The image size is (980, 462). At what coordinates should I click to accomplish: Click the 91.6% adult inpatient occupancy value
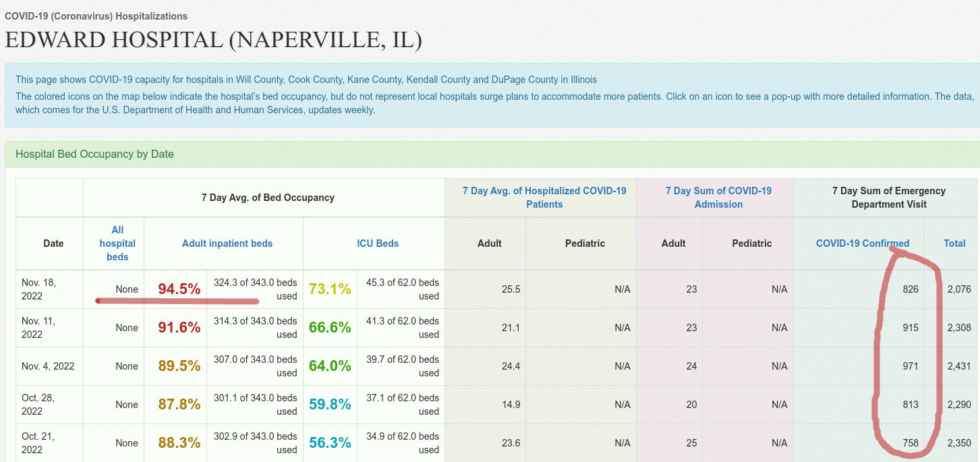click(x=179, y=328)
